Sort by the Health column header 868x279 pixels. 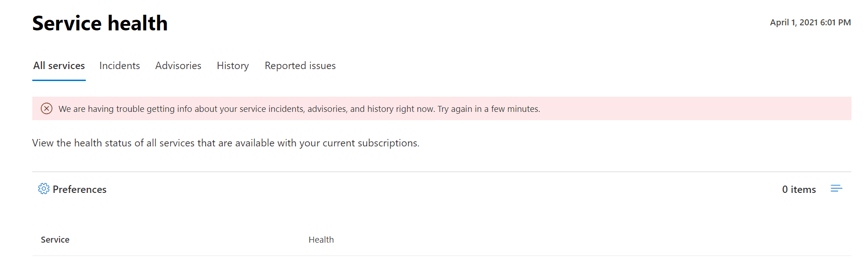pyautogui.click(x=321, y=239)
